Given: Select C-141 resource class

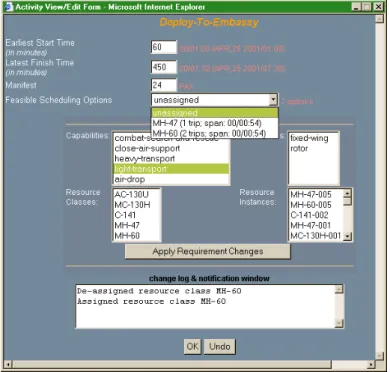Looking at the screenshot, I should pos(137,215).
